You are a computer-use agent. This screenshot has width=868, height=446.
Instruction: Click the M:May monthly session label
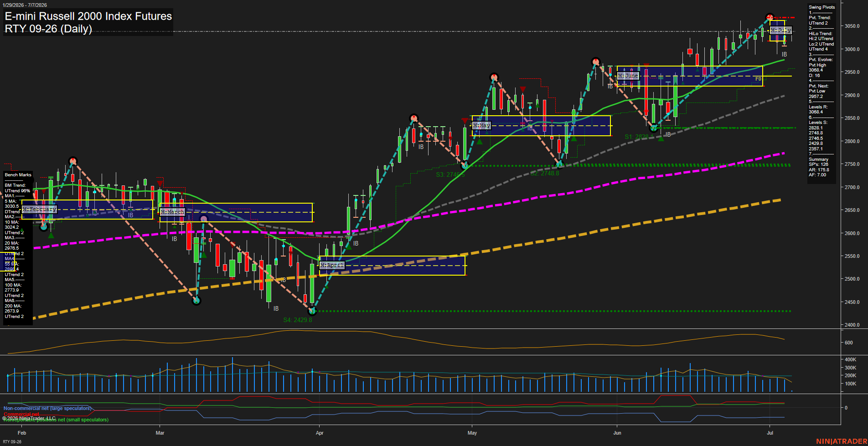click(481, 125)
